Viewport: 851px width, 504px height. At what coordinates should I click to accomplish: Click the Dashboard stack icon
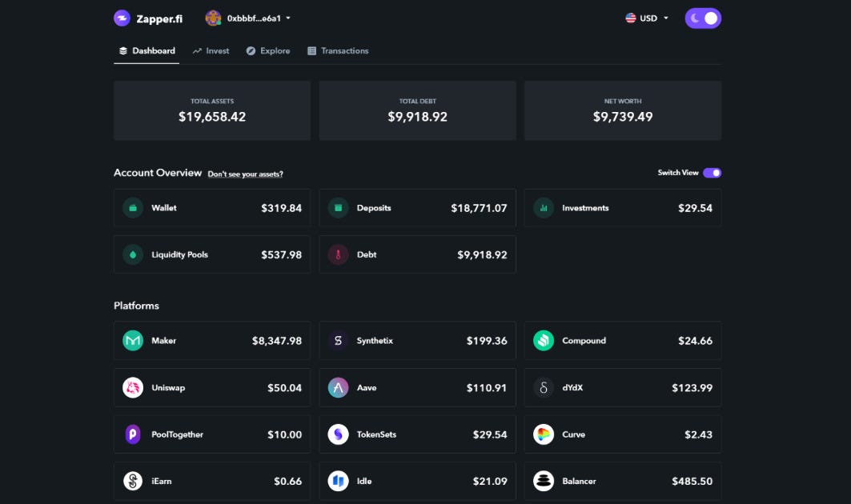click(123, 50)
